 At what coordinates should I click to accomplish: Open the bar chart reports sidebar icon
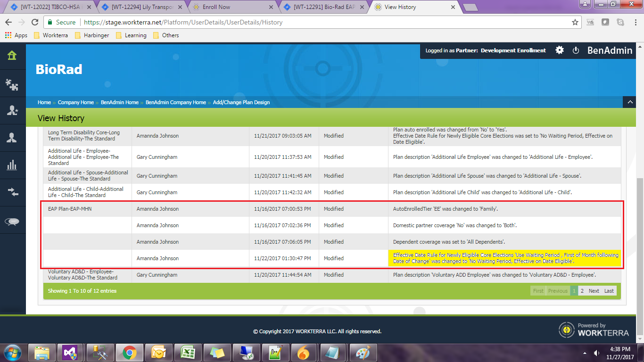coord(12,165)
